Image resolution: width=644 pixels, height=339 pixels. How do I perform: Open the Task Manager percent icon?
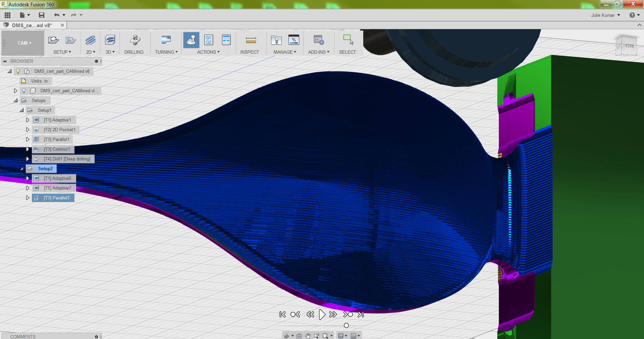coord(293,40)
